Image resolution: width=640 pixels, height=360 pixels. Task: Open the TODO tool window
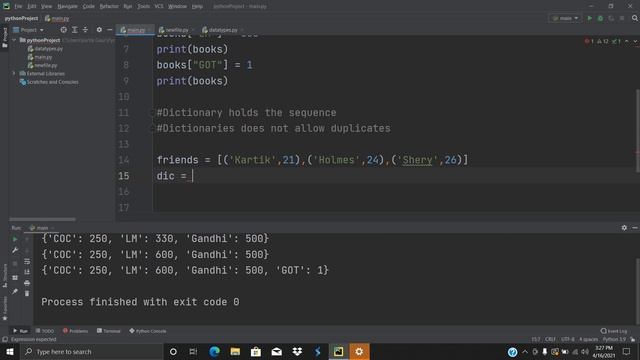coord(45,331)
